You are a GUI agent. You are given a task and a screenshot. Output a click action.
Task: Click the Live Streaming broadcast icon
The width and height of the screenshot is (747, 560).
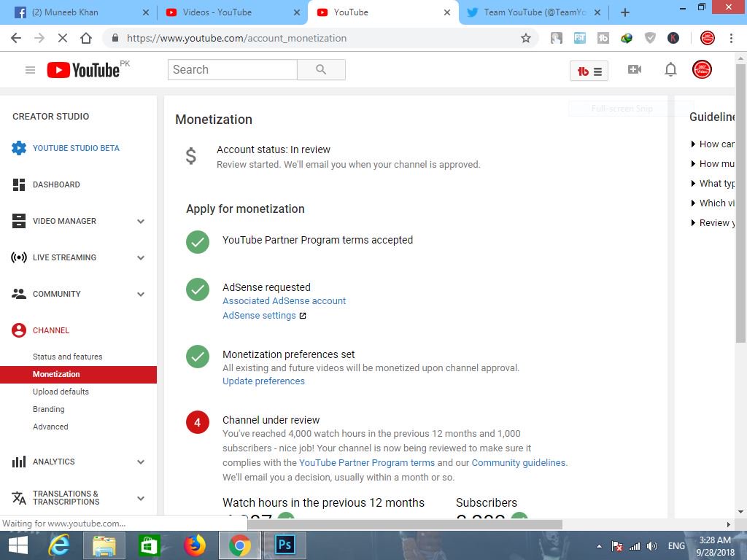click(18, 257)
